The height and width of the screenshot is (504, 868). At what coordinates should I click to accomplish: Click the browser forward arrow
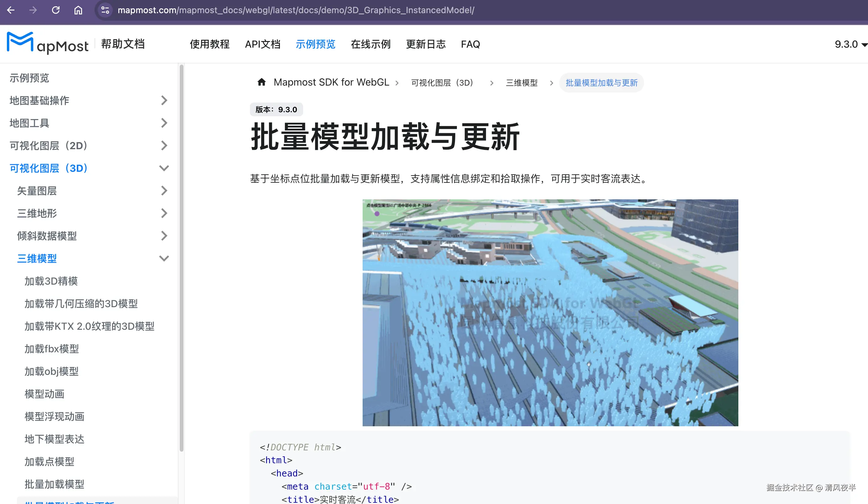33,10
